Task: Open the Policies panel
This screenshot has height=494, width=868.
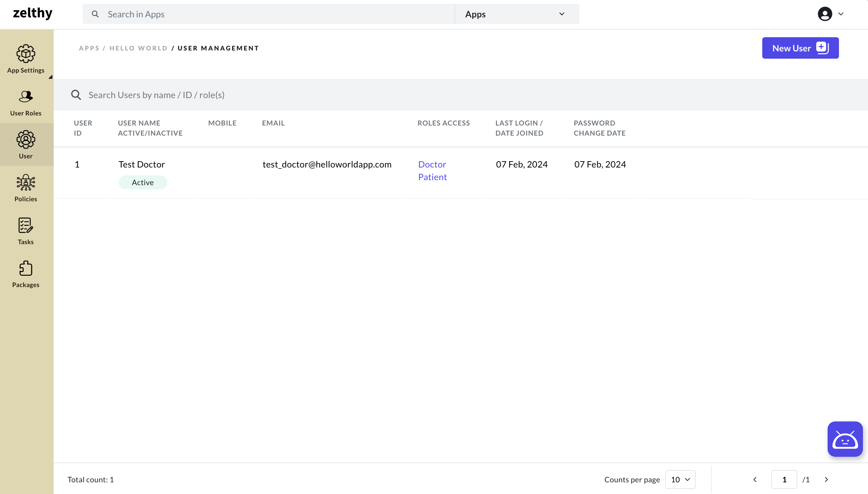Action: [26, 188]
